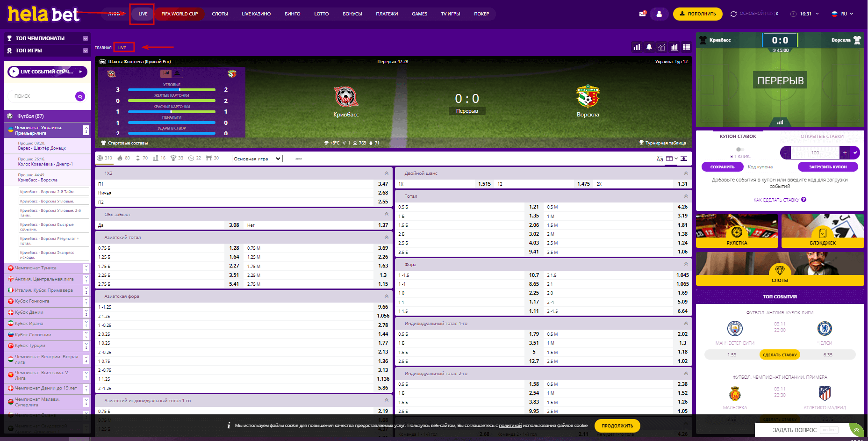Viewport: 868px width, 441px height.
Task: Open stats icon at bottom of pitch widget
Action: click(x=780, y=123)
